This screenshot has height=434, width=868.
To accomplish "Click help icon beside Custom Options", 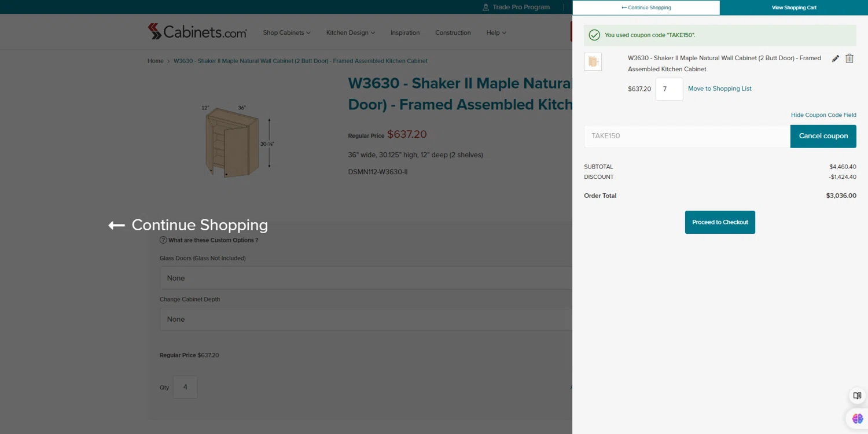I will (x=163, y=240).
